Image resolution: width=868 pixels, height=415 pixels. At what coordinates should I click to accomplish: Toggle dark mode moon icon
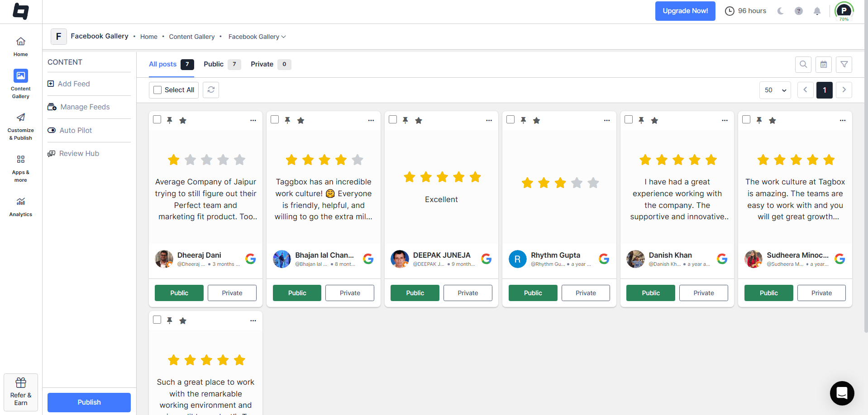pos(780,11)
